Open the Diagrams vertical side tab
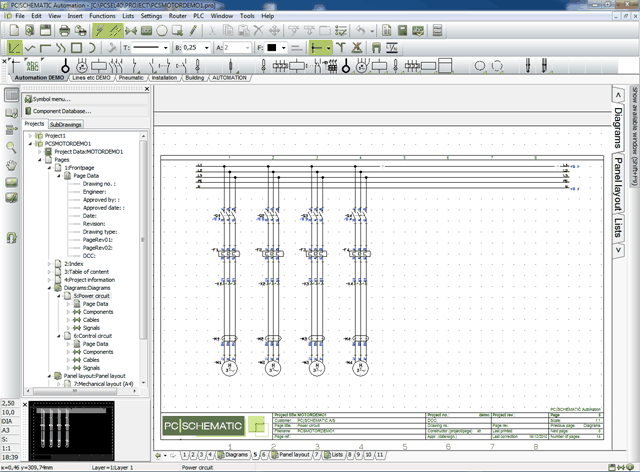The image size is (640, 472). pyautogui.click(x=618, y=128)
